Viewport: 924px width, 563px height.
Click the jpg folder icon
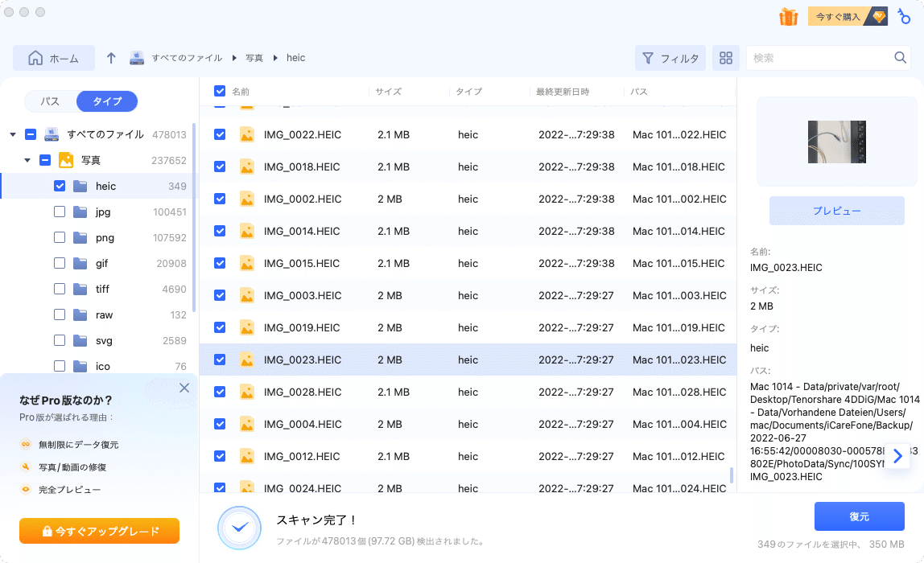(x=80, y=212)
